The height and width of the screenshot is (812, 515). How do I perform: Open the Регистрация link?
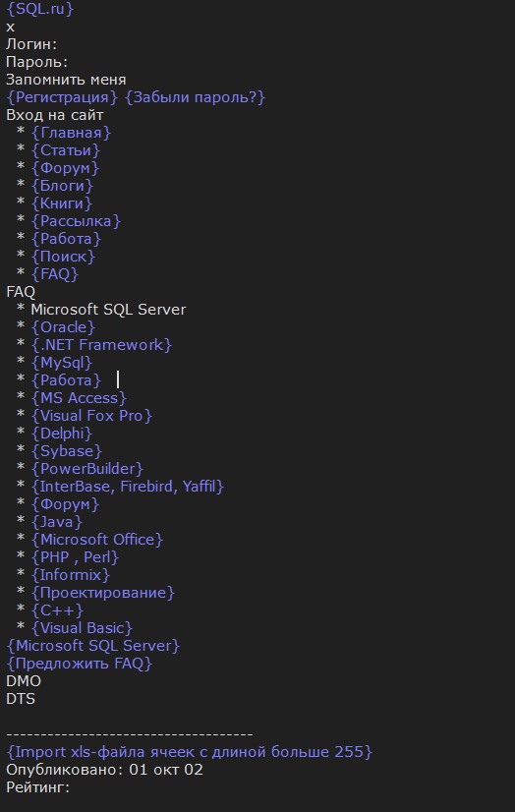(62, 97)
